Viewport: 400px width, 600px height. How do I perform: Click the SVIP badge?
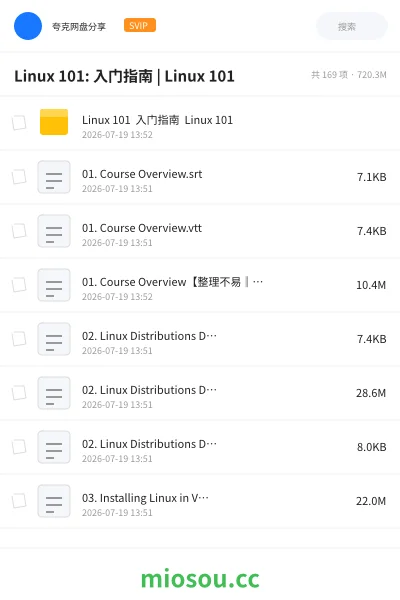(140, 25)
